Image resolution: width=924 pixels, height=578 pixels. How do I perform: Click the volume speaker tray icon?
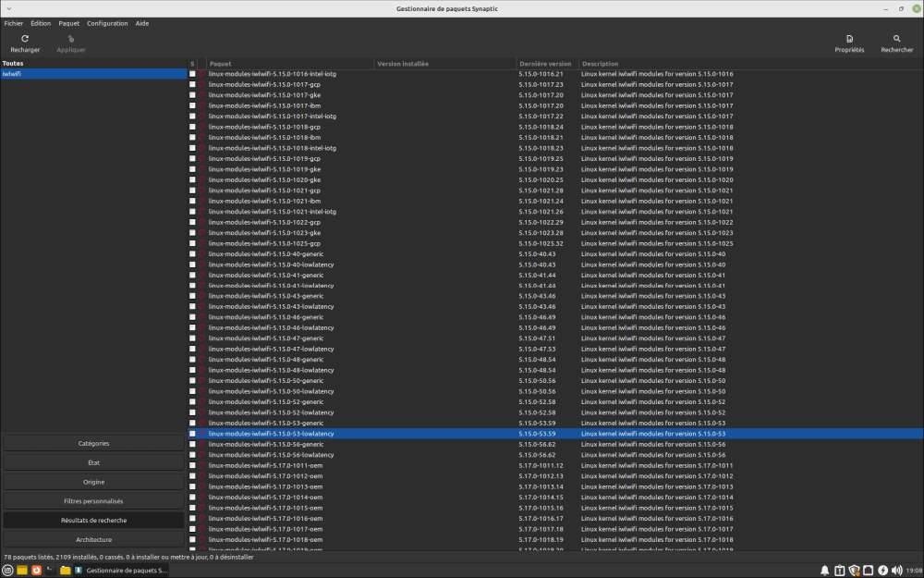pos(897,571)
